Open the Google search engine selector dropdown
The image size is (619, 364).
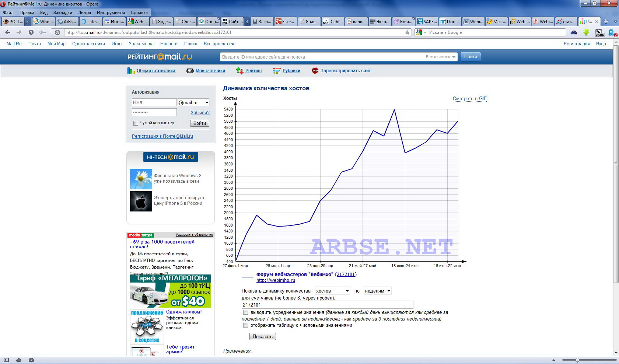421,32
